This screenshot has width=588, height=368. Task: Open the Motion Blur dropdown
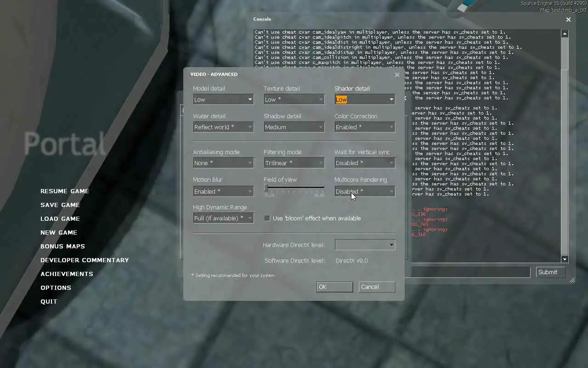223,191
